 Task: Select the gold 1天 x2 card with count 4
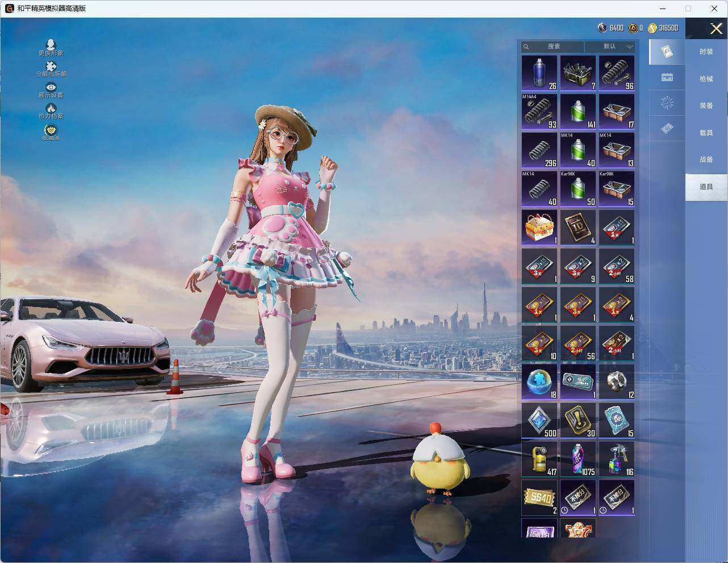pyautogui.click(x=617, y=305)
